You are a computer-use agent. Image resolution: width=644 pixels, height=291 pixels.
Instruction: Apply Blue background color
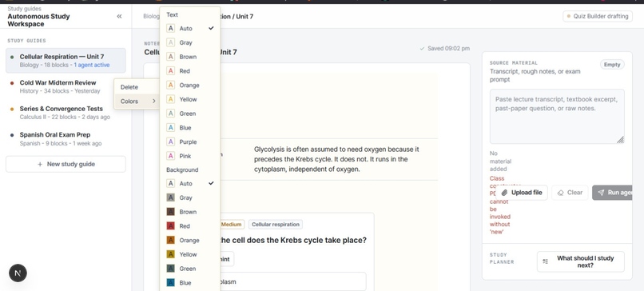(x=189, y=283)
